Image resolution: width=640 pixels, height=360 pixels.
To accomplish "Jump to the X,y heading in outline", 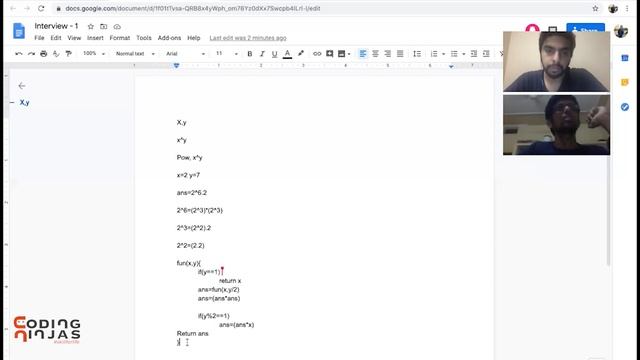I will pos(24,102).
